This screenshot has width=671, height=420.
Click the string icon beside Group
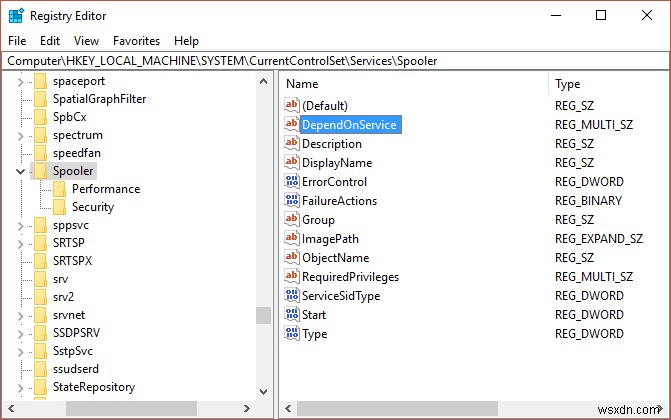click(292, 219)
